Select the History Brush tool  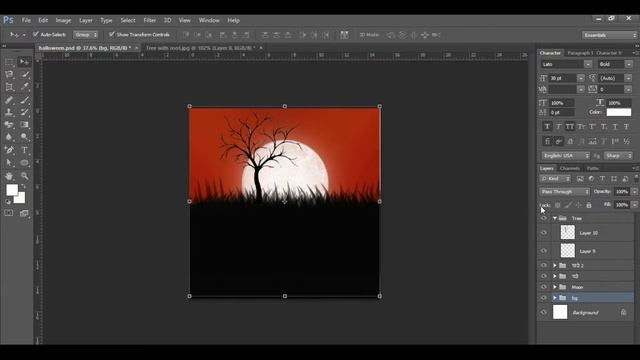(x=24, y=112)
